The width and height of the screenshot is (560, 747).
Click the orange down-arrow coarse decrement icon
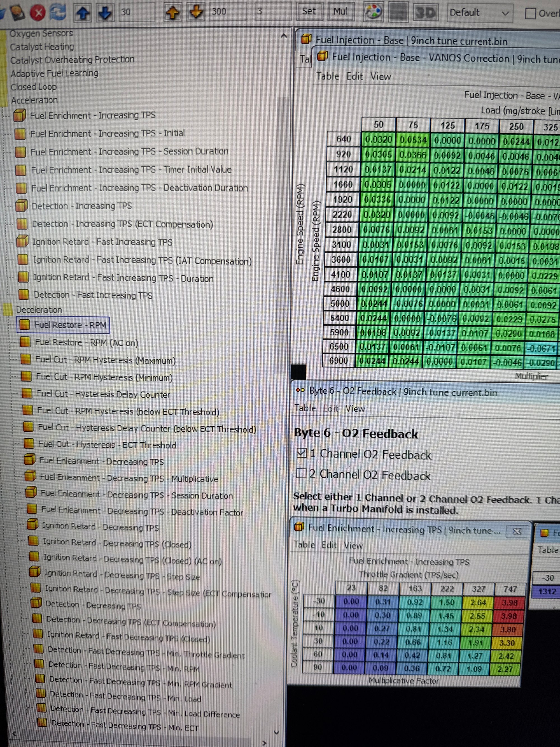(x=196, y=12)
